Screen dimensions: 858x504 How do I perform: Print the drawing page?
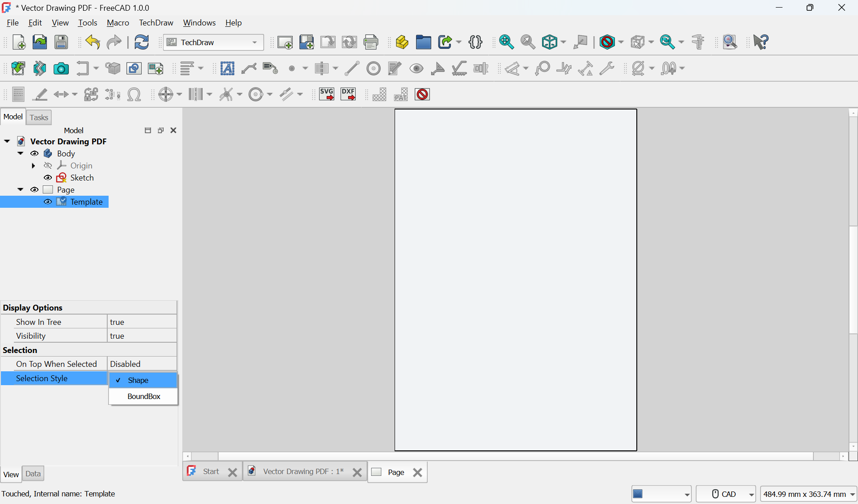tap(371, 42)
